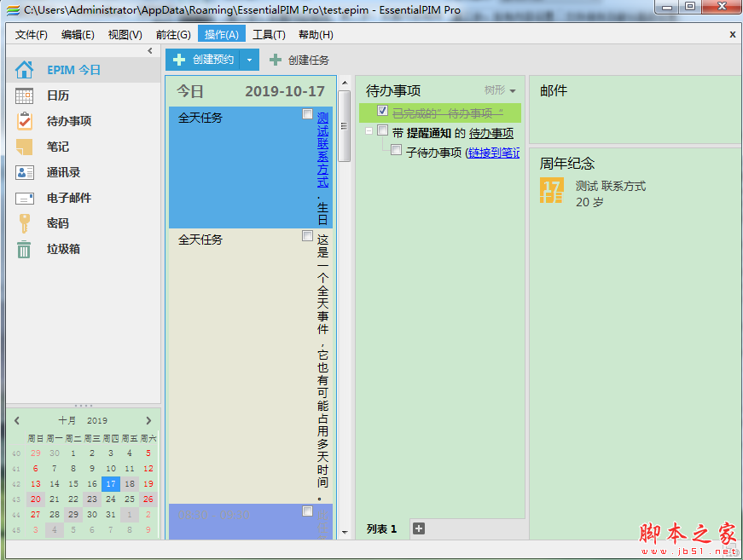Viewport: 743px width, 560px height.
Task: Check the first blue 全天任务 checkbox
Action: (308, 113)
